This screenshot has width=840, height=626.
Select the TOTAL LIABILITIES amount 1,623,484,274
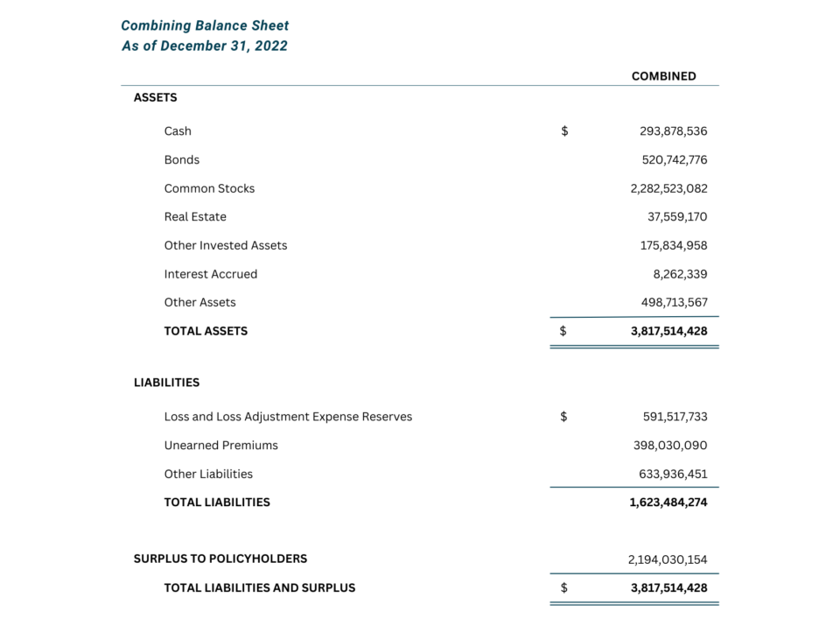[668, 503]
